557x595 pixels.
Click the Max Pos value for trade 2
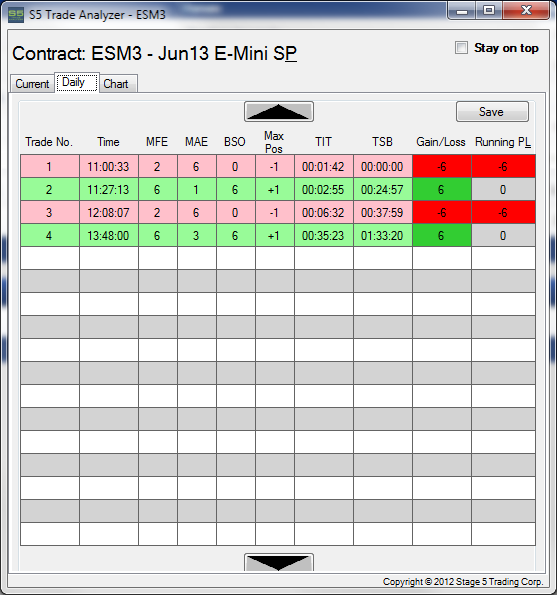pos(275,189)
